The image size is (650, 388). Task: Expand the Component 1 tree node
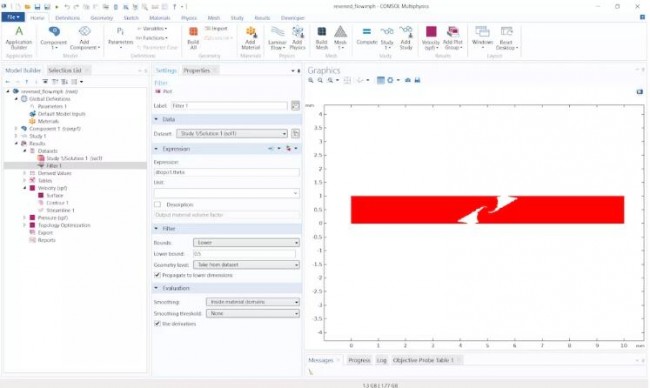(x=16, y=129)
